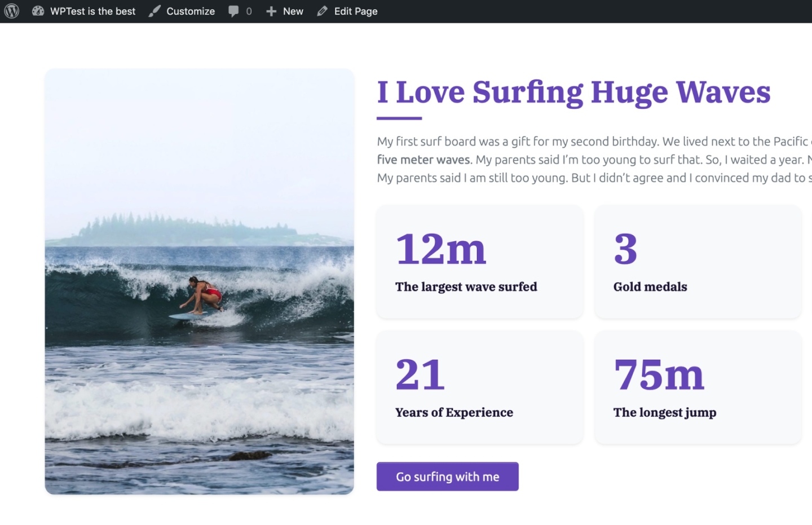812x525 pixels.
Task: Click the purple underline below the heading
Action: [x=399, y=118]
